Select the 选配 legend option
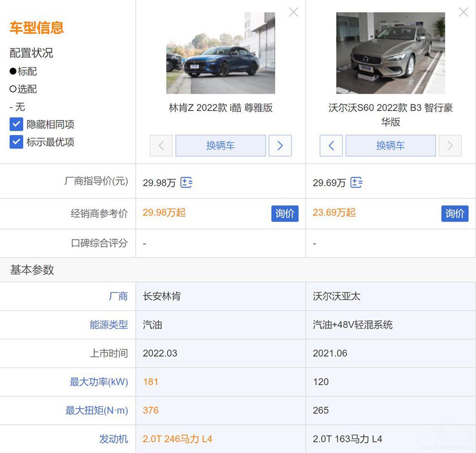This screenshot has width=476, height=453. [x=22, y=89]
